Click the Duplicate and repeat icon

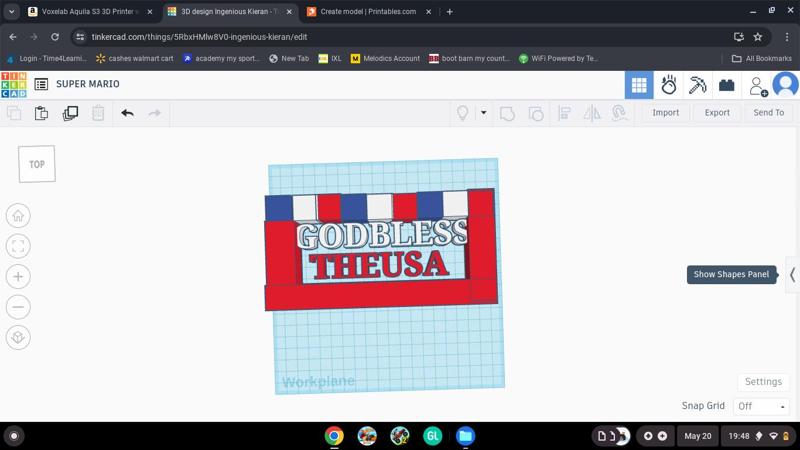point(70,113)
